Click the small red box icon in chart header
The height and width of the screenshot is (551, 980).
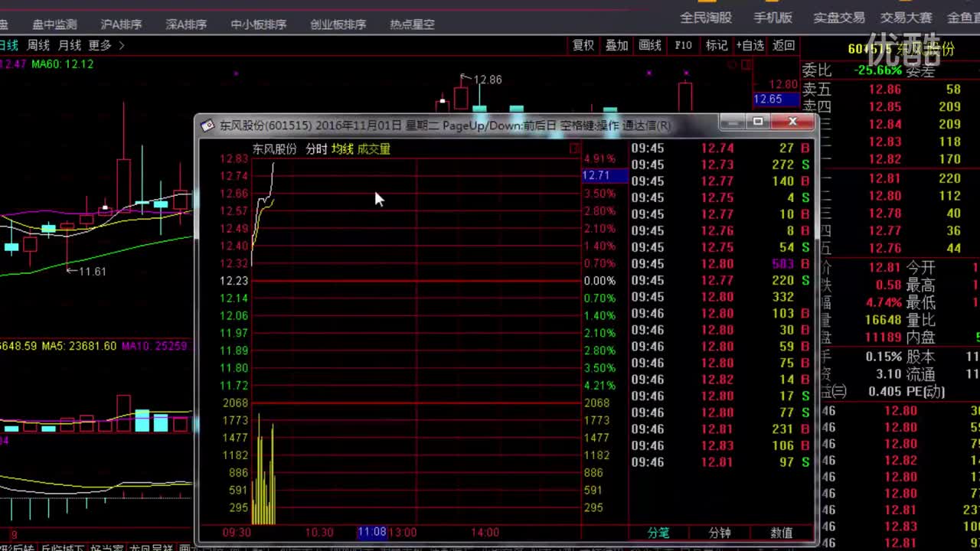(x=575, y=149)
